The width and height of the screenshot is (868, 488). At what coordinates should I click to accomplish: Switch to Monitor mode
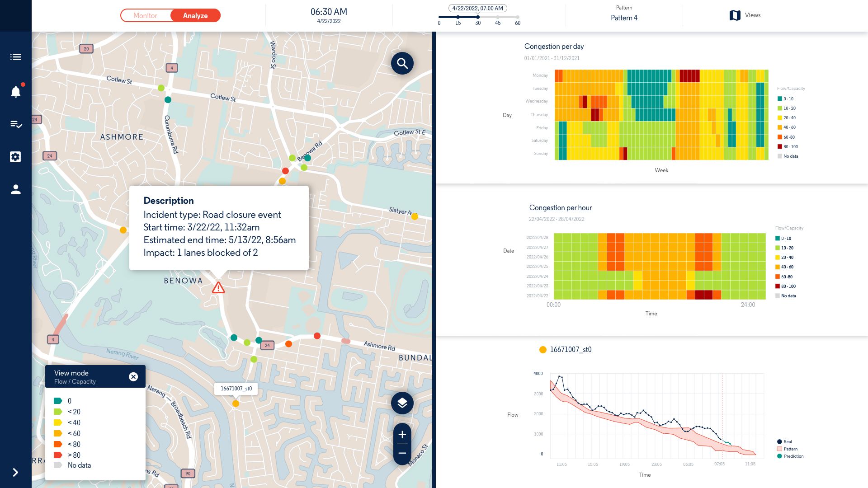click(146, 15)
